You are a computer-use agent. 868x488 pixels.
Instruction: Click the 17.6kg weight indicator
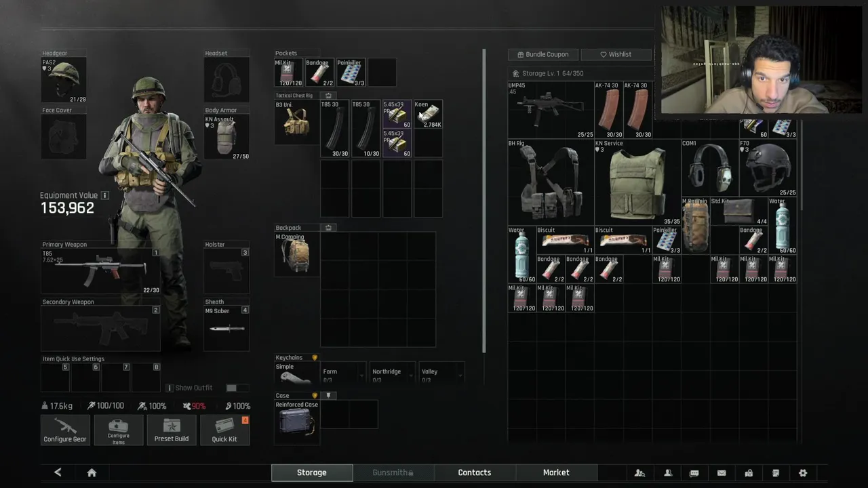pos(57,406)
